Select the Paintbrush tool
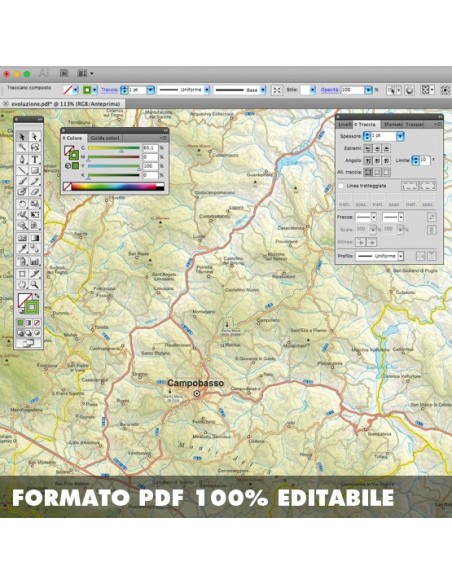This screenshot has width=452, height=584. [x=22, y=181]
